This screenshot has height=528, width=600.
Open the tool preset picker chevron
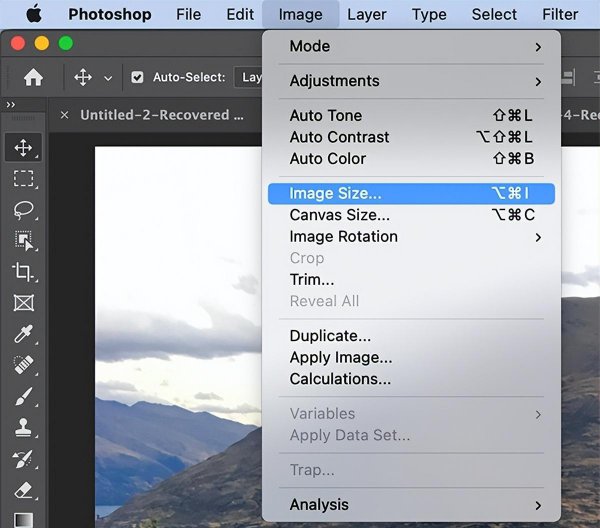tap(108, 78)
